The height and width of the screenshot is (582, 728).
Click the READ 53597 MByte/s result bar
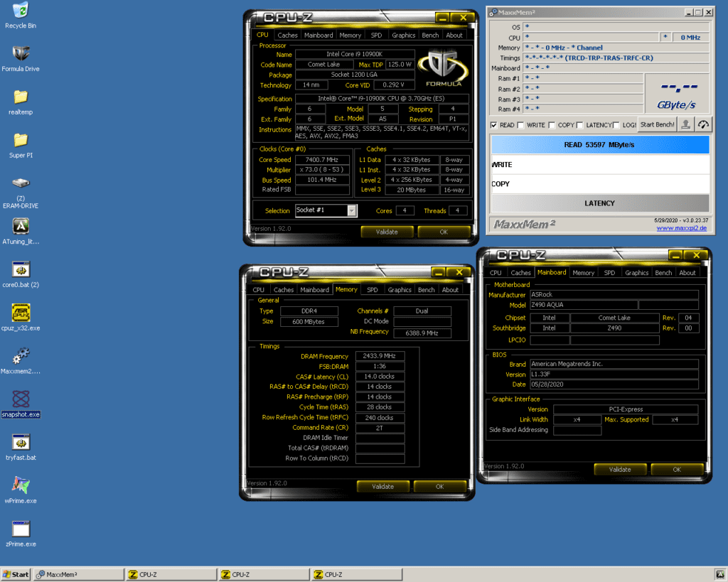coord(600,145)
